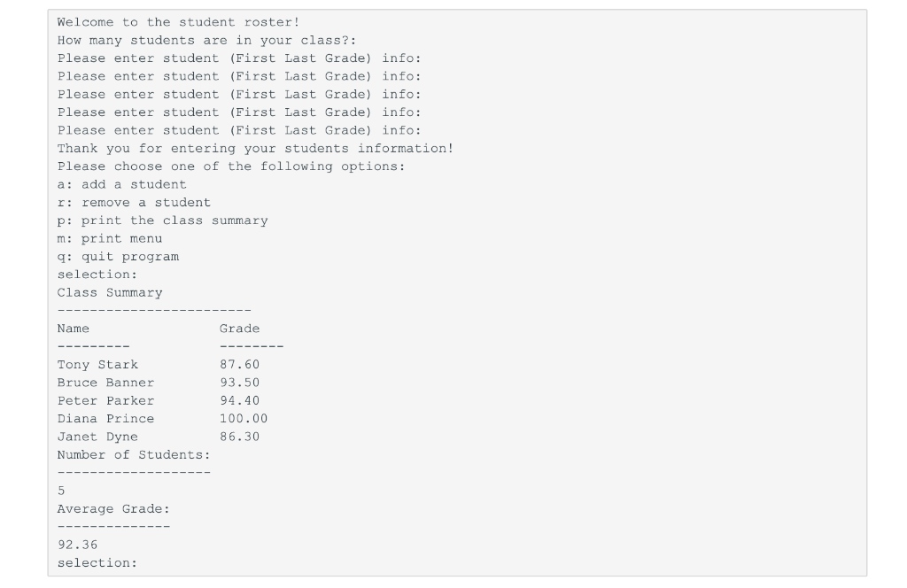Screen dimensions: 907x588
Task: Click the Peter Parker row name
Action: (x=105, y=400)
